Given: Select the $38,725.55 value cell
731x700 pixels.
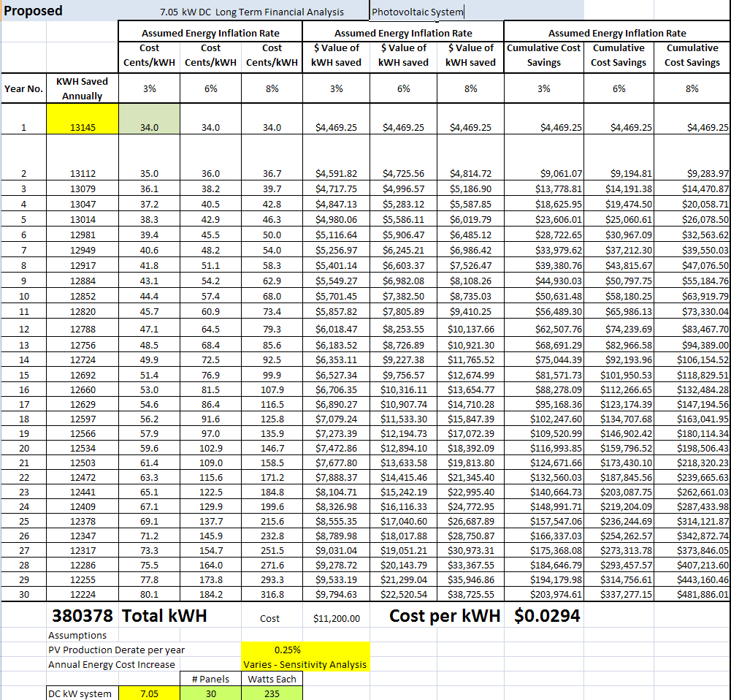Looking at the screenshot, I should 470,594.
